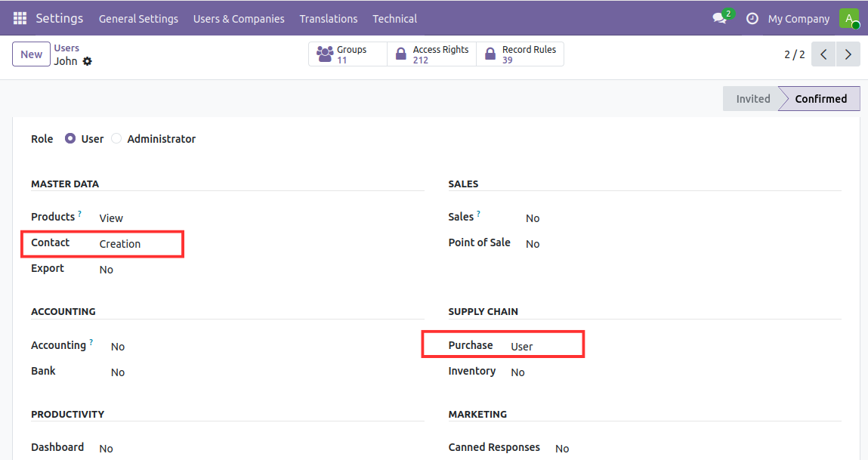Image resolution: width=868 pixels, height=460 pixels.
Task: Click the Record Rules lock icon
Action: pyautogui.click(x=490, y=54)
